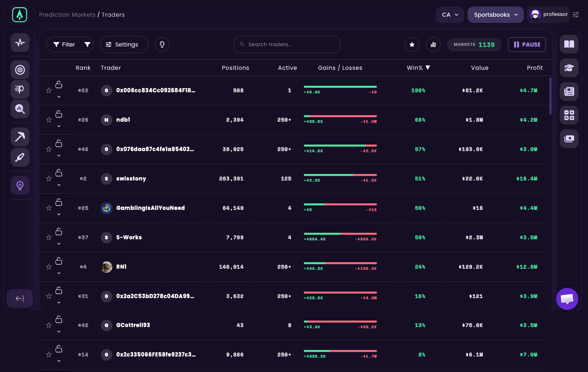
Task: Open the Sportsbooks dropdown
Action: [496, 15]
